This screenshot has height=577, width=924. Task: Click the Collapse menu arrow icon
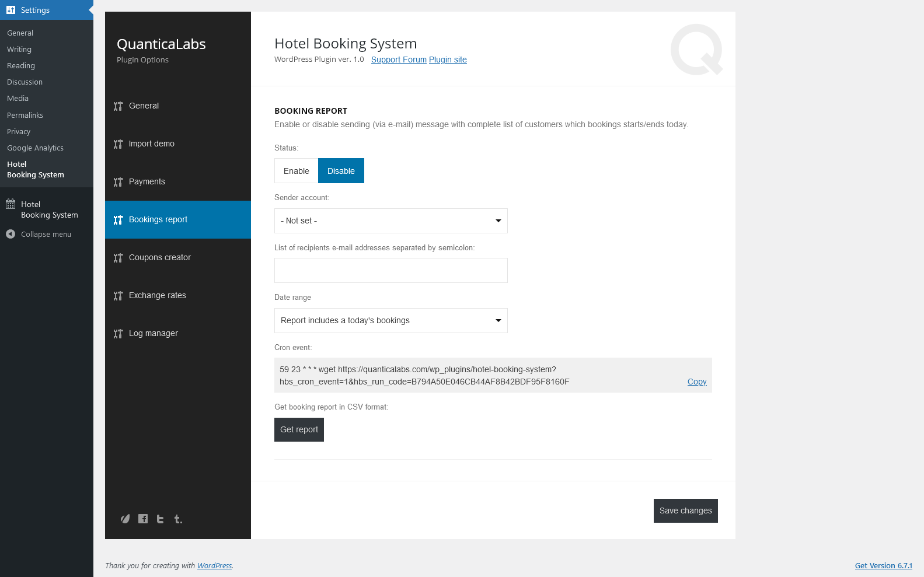click(x=11, y=234)
